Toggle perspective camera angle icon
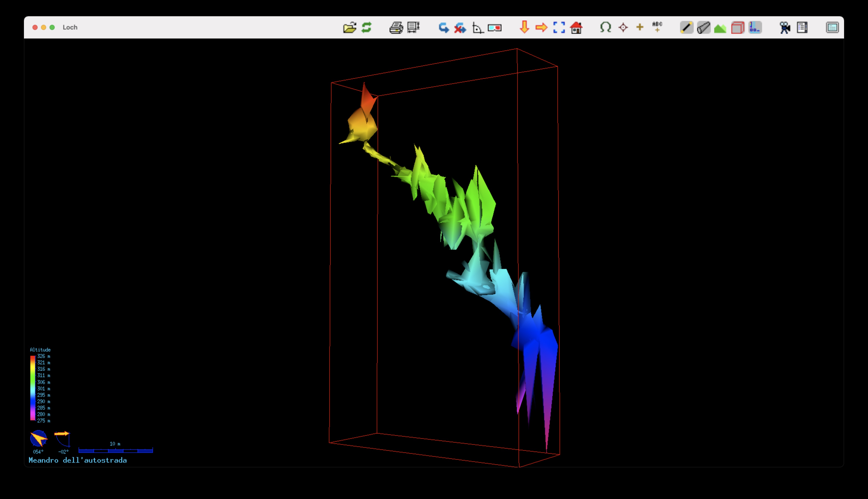The width and height of the screenshot is (868, 499). click(478, 27)
